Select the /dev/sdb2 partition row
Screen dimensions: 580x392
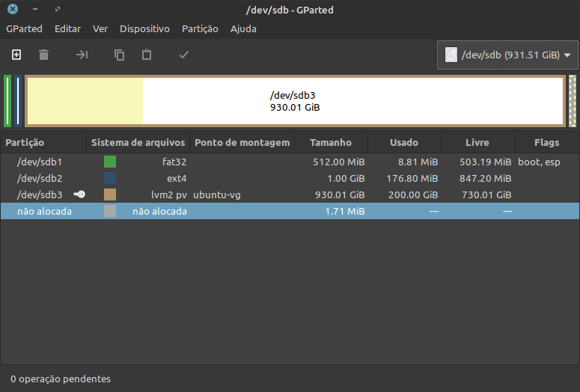pyautogui.click(x=290, y=178)
